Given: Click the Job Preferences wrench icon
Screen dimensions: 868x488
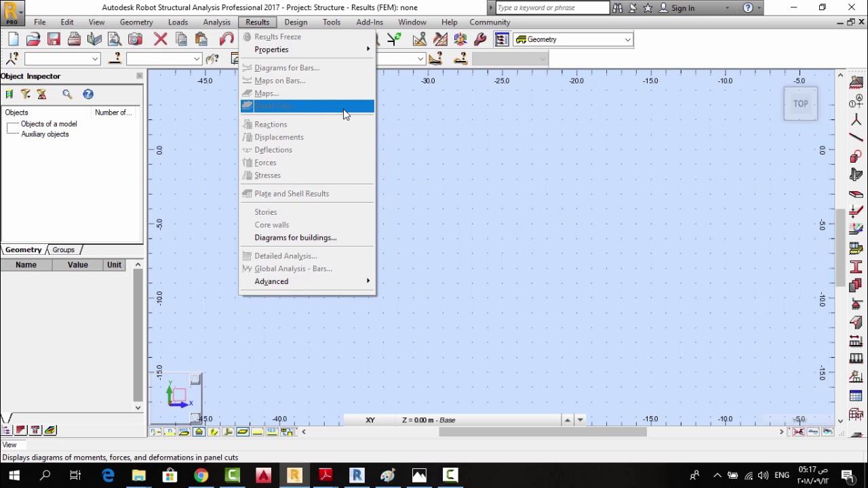Looking at the screenshot, I should coord(481,39).
